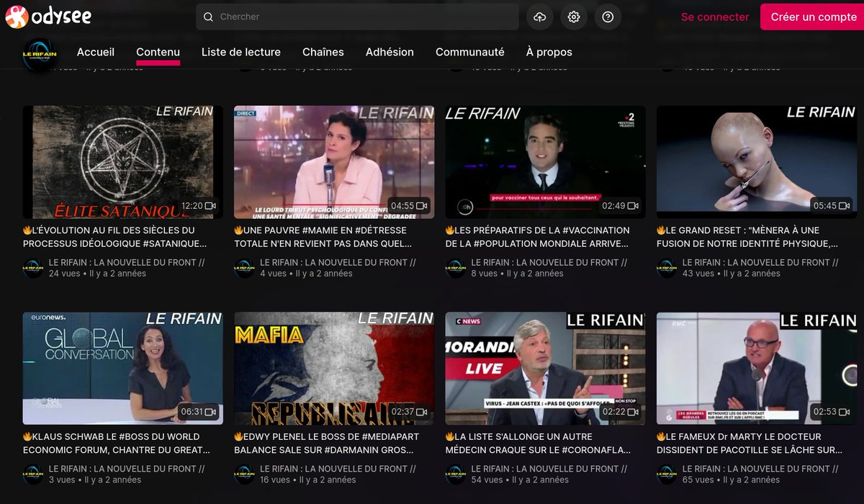Click the Créer un compte button
The width and height of the screenshot is (864, 504).
coord(814,17)
